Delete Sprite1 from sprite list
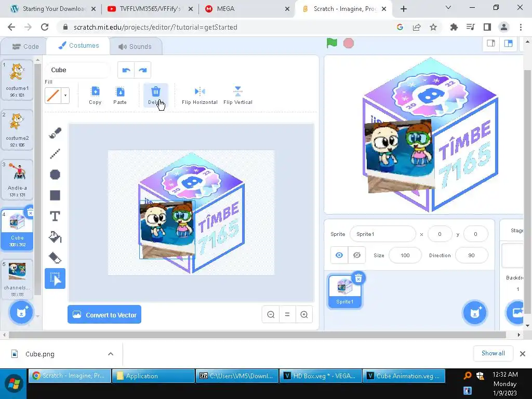 [x=358, y=278]
